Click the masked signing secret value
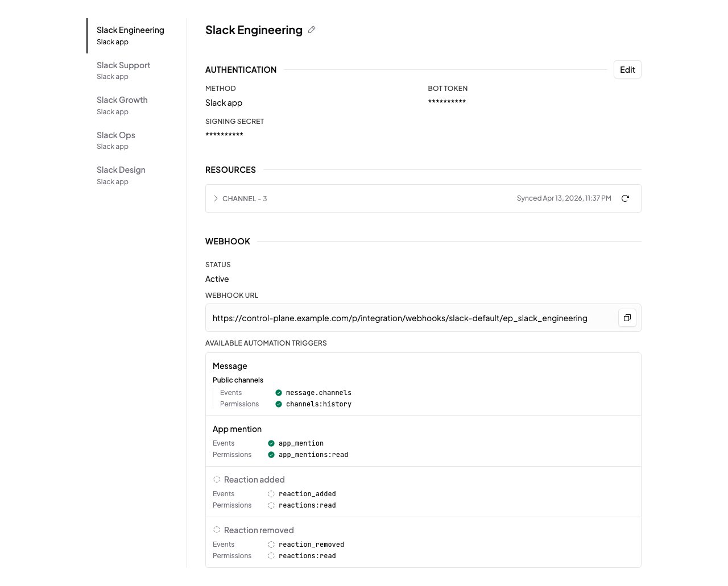 point(224,135)
